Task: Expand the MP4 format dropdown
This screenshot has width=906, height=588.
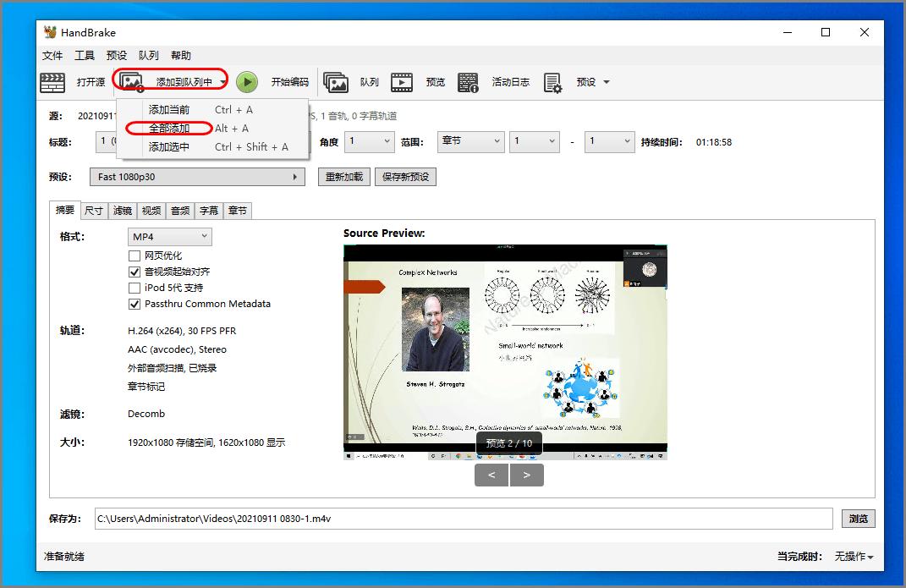Action: coord(169,237)
